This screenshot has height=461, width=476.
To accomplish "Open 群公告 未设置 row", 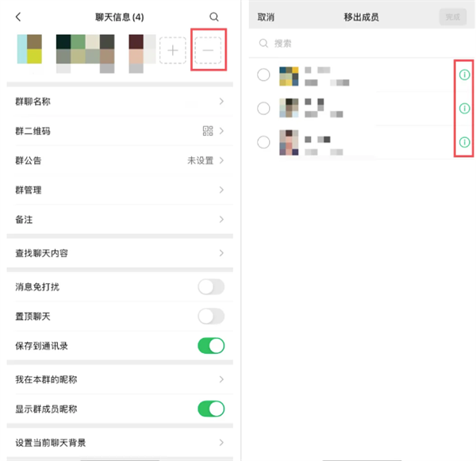I will click(120, 160).
